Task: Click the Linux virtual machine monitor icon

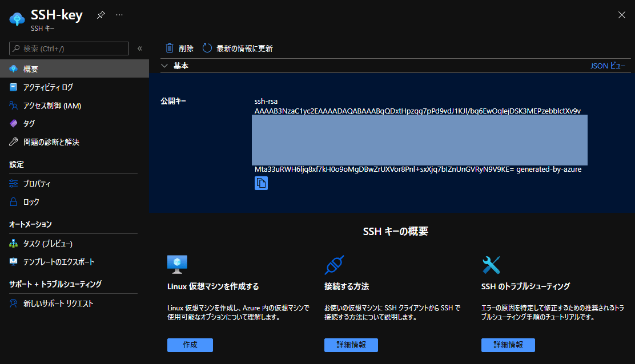Action: [178, 265]
